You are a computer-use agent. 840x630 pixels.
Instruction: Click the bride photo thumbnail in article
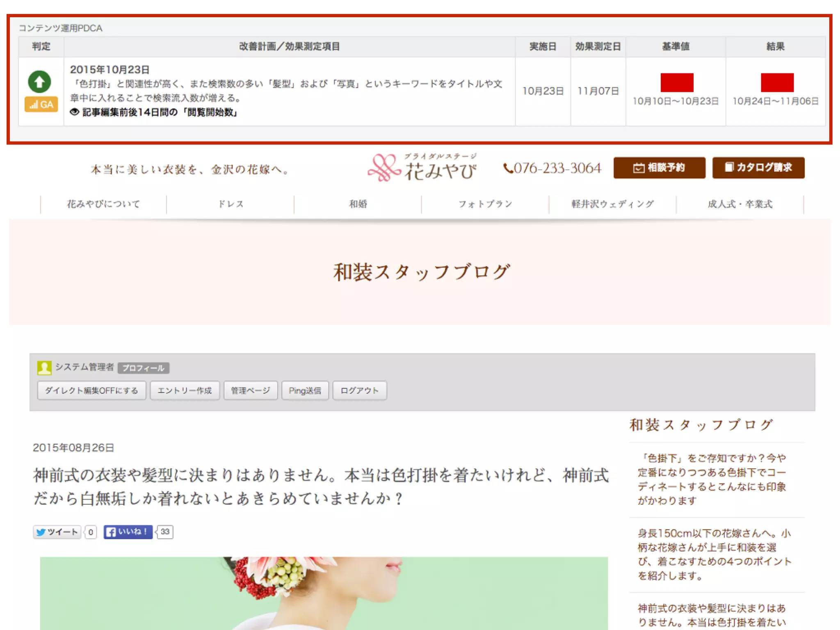tap(324, 593)
